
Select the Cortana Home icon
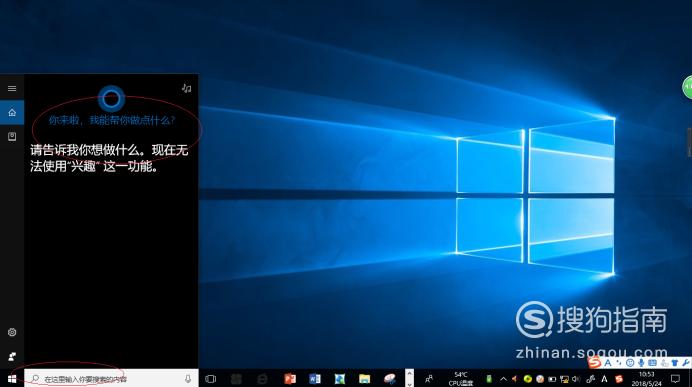click(x=12, y=113)
